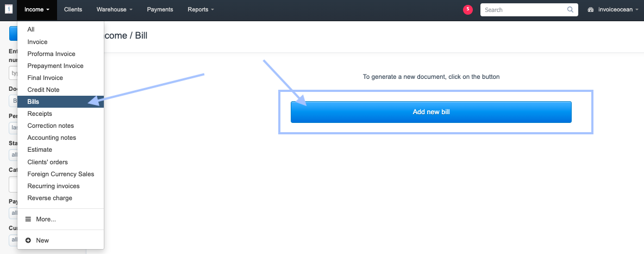Select Reverse charge in Income menu
This screenshot has height=254, width=644.
(49, 198)
